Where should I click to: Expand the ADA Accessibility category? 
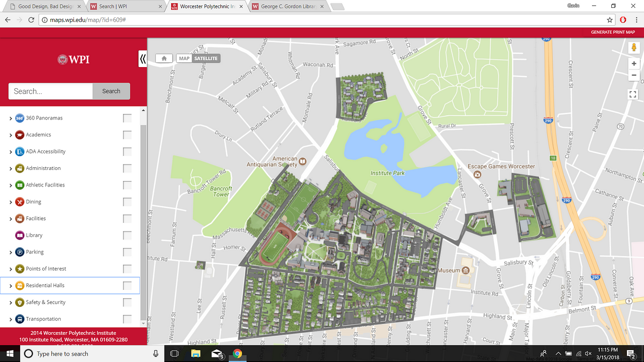pyautogui.click(x=11, y=152)
